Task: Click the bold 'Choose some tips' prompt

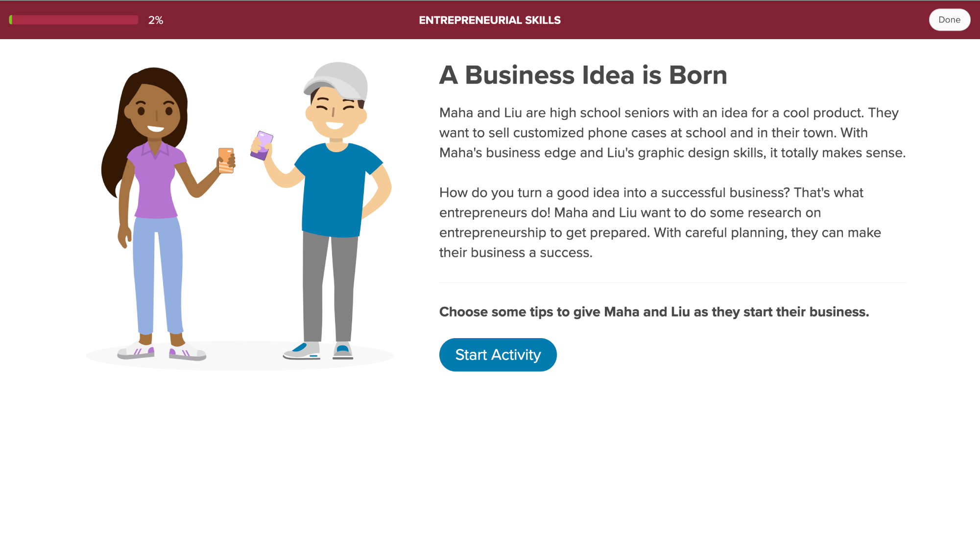Action: 654,312
